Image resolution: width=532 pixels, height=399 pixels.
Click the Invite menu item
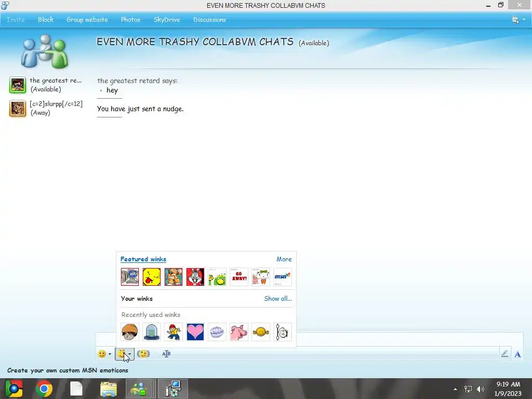pos(16,20)
